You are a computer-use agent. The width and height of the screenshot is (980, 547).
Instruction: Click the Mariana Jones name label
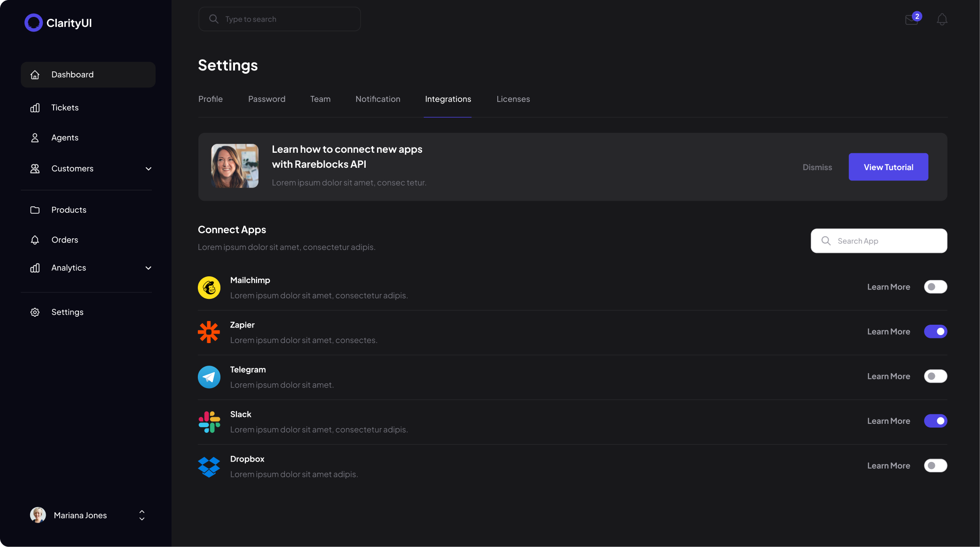[80, 516]
